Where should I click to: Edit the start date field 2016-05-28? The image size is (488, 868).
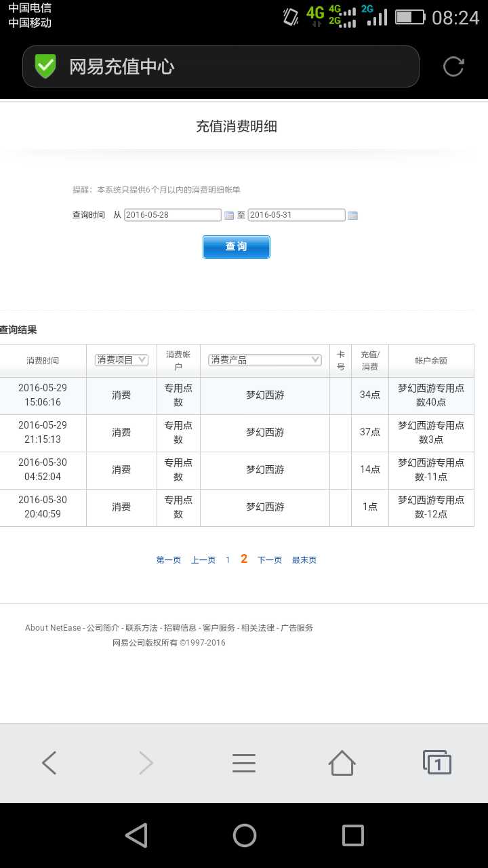[x=173, y=215]
